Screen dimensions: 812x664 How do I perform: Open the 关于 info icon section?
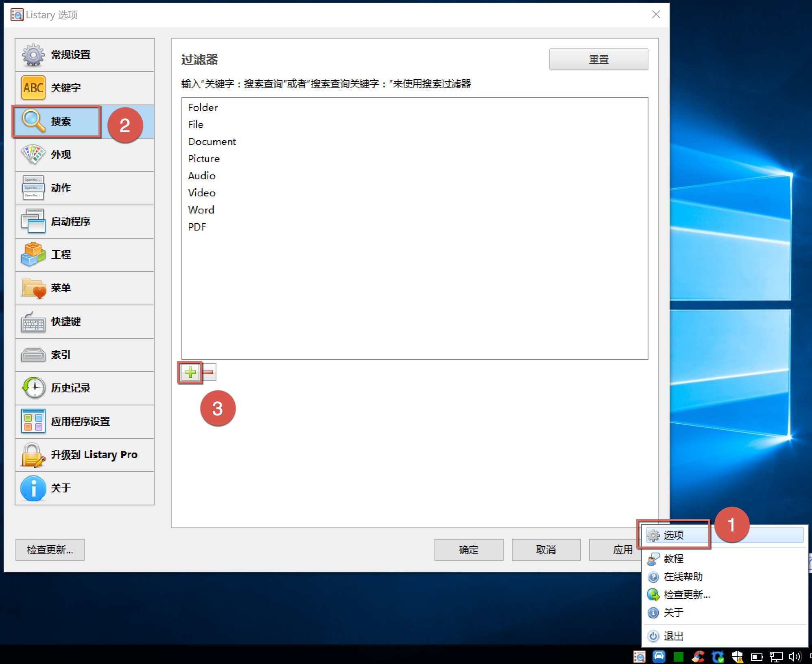(85, 488)
